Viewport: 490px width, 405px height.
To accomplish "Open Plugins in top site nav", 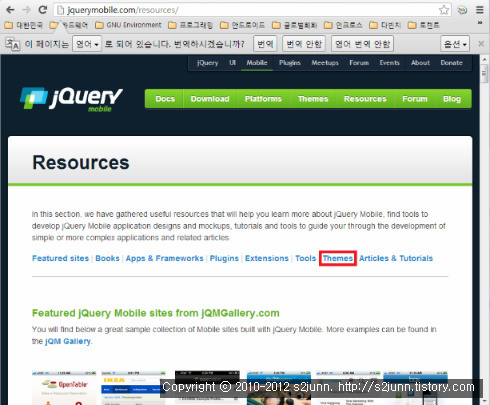I will pyautogui.click(x=290, y=63).
